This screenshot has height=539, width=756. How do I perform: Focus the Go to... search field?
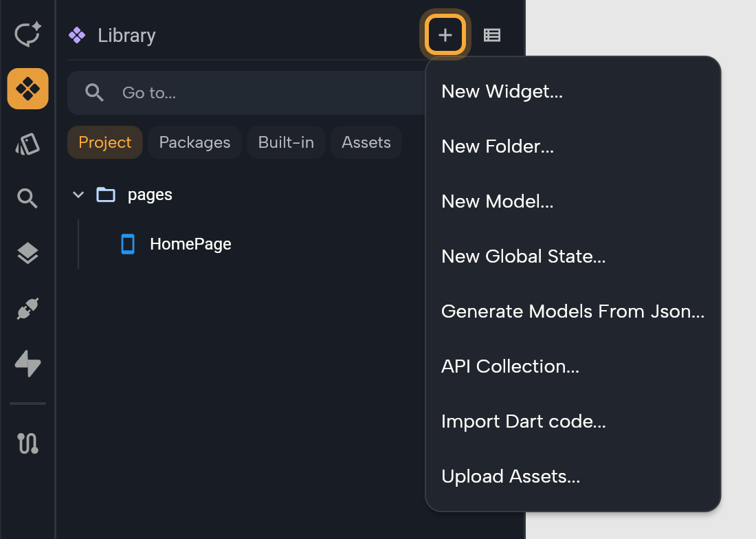[x=246, y=93]
